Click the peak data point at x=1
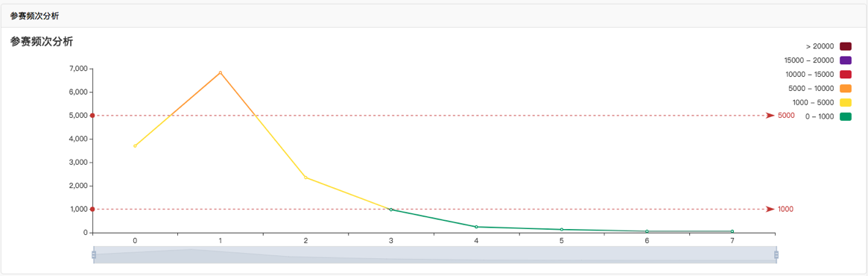Screen dimensions: 868x276 221,72
